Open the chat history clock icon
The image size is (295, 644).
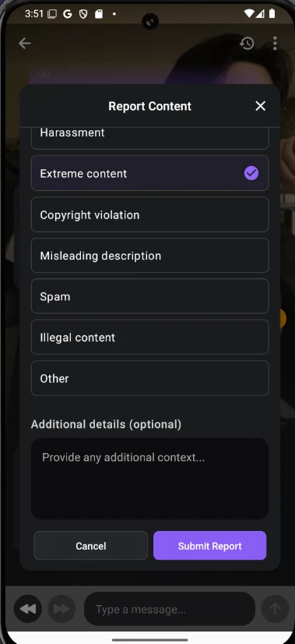247,44
